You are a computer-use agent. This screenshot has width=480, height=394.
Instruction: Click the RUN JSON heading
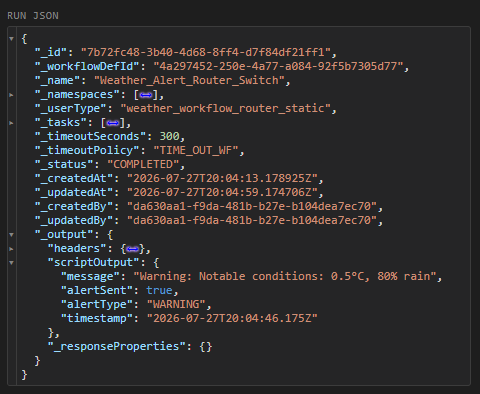coord(33,16)
